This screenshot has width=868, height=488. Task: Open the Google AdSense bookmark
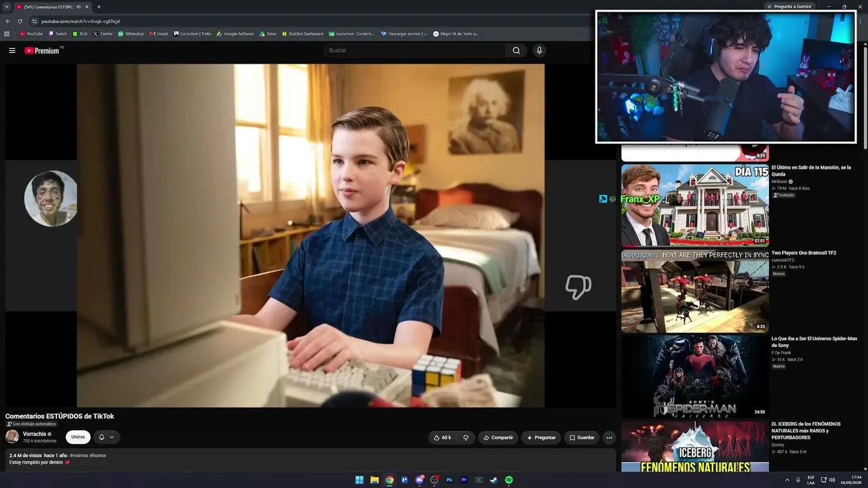(x=235, y=33)
